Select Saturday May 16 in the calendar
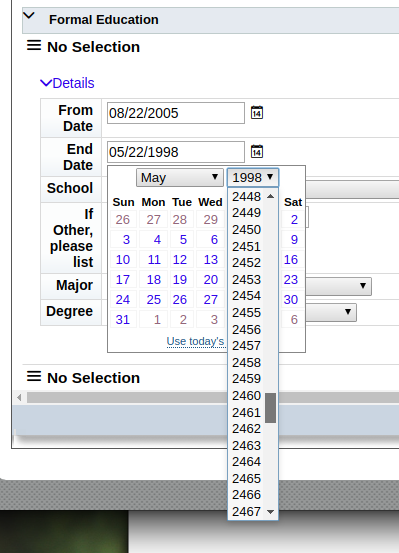399x553 pixels. 291,260
